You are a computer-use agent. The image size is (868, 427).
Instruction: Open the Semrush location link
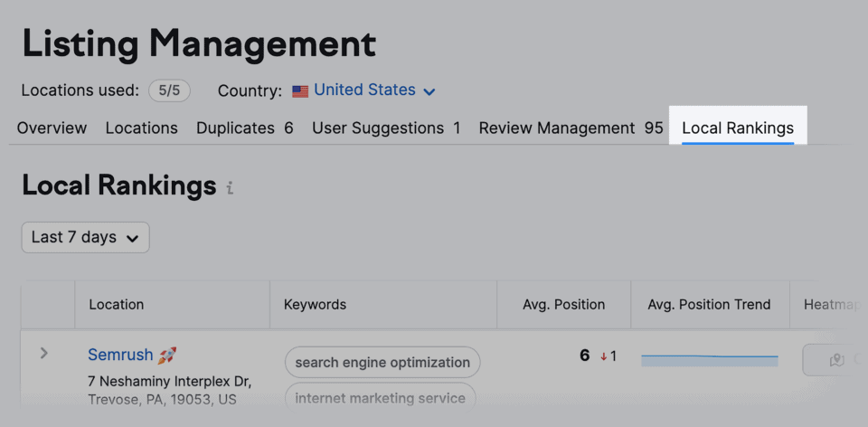120,356
